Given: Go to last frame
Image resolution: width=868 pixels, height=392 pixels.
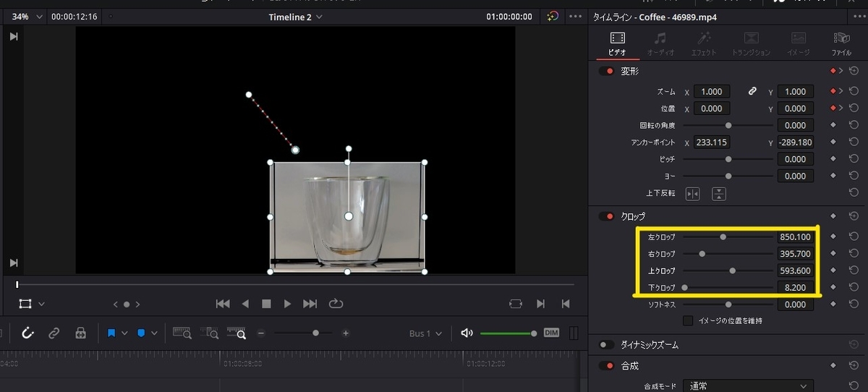Looking at the screenshot, I should tap(310, 304).
